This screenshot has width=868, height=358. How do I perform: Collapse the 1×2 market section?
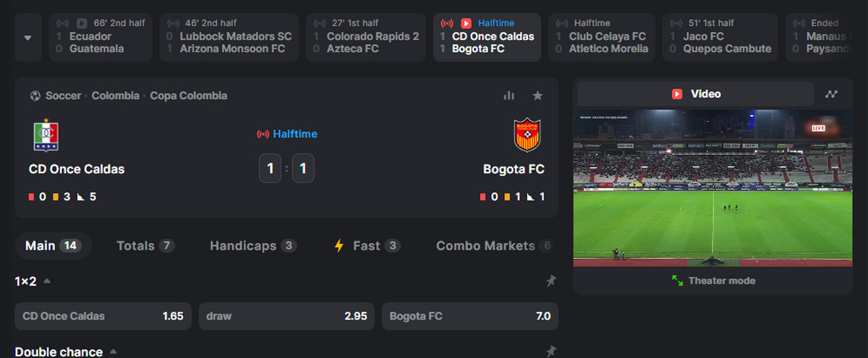[x=47, y=281]
